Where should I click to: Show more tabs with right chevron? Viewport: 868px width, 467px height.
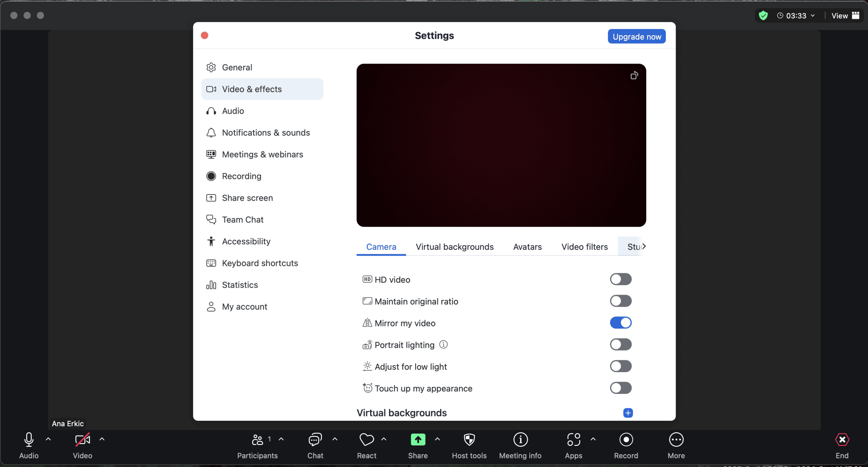(644, 246)
